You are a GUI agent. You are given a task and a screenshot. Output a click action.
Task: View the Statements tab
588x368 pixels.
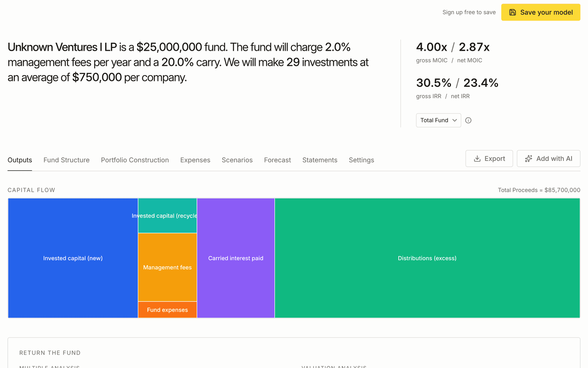point(320,160)
